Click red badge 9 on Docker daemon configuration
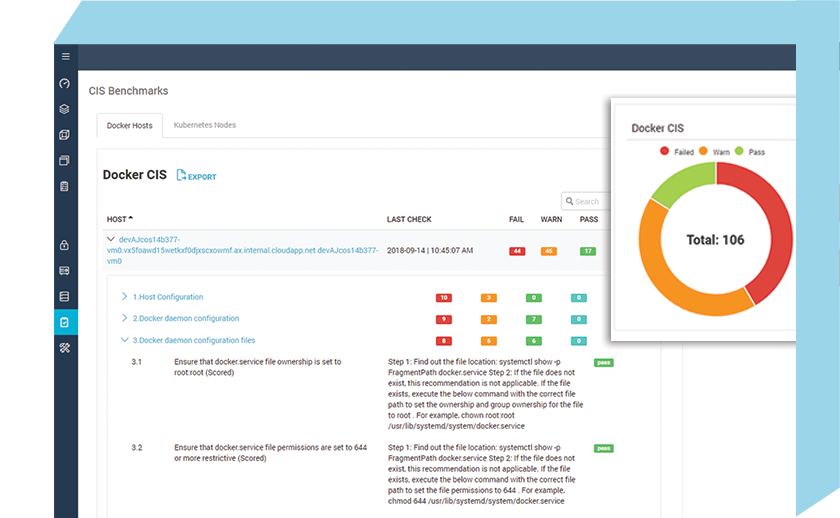The image size is (840, 518). pos(444,320)
